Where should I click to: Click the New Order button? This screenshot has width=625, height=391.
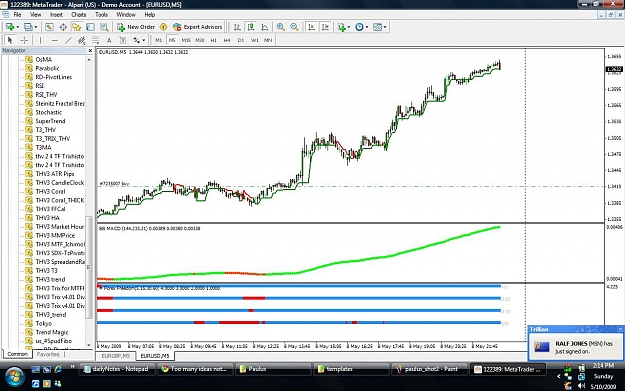click(136, 27)
